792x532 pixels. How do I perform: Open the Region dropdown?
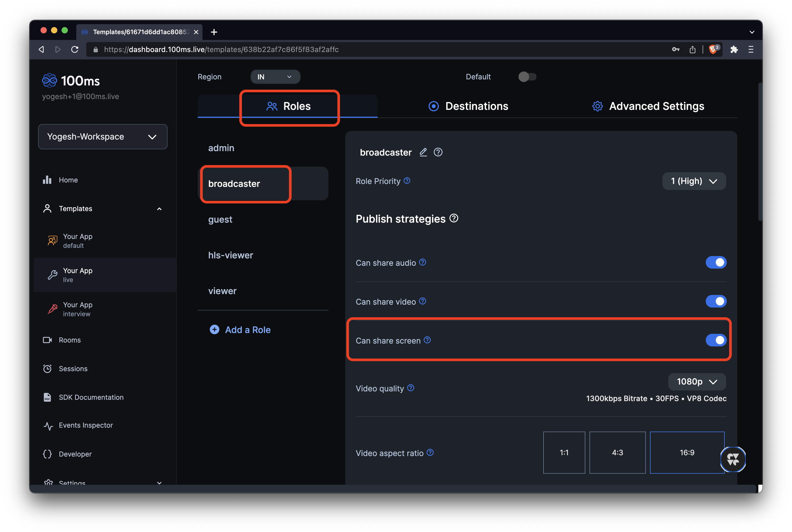click(275, 77)
